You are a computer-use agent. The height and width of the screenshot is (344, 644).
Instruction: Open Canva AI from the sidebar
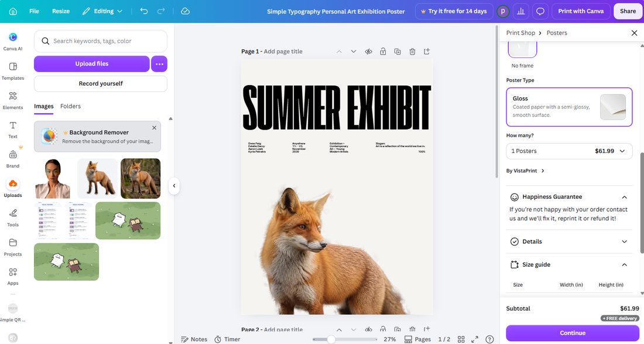click(x=13, y=42)
